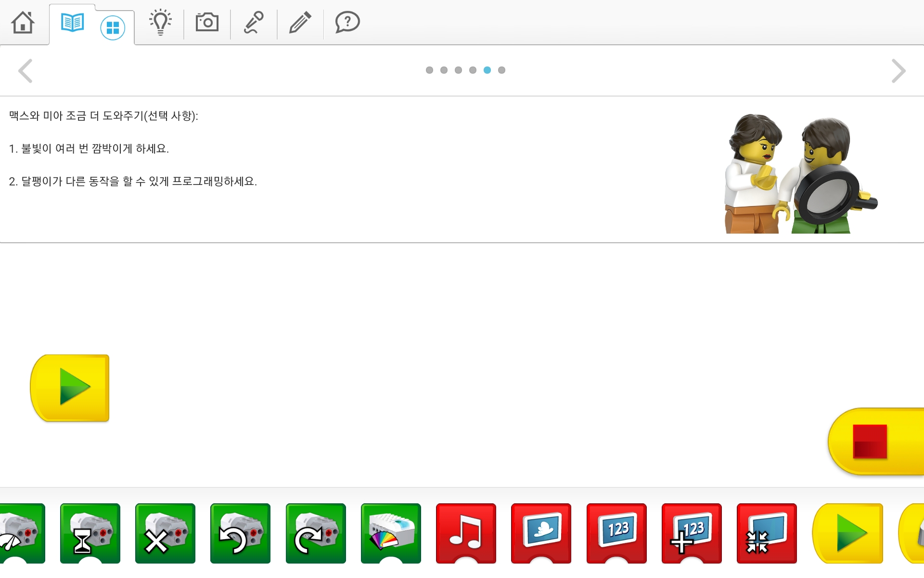This screenshot has width=924, height=578.
Task: Click instruction '2. 달팽이가 다른 동작을 할 수 있게 프로그래밍하세요.'
Action: pos(133,181)
